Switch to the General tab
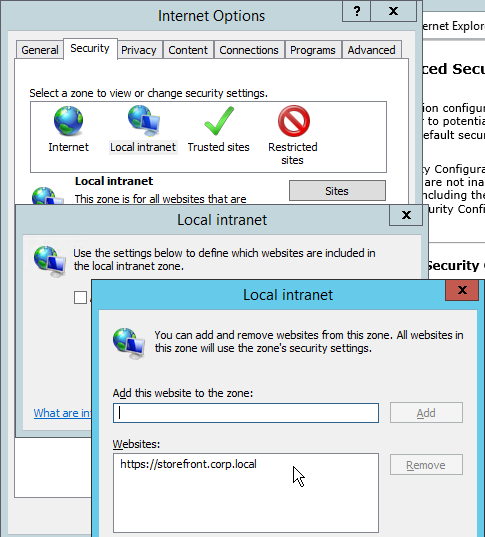Image resolution: width=485 pixels, height=537 pixels. coord(40,50)
